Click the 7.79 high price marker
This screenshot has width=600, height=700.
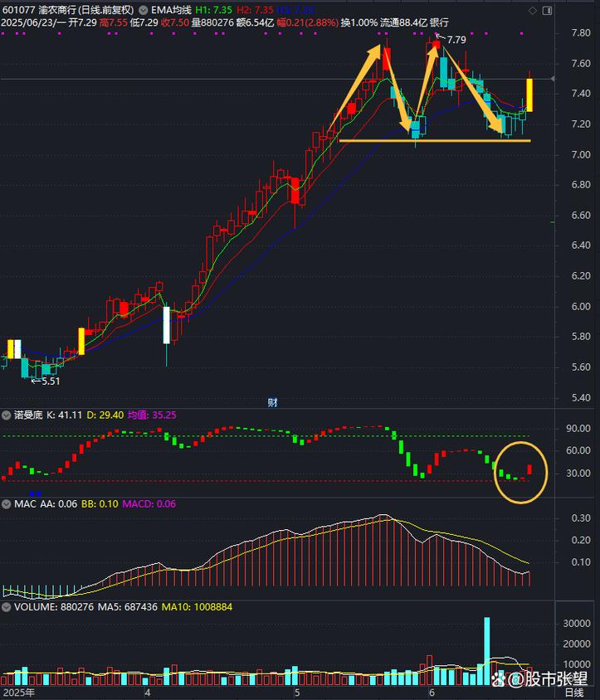pyautogui.click(x=456, y=40)
